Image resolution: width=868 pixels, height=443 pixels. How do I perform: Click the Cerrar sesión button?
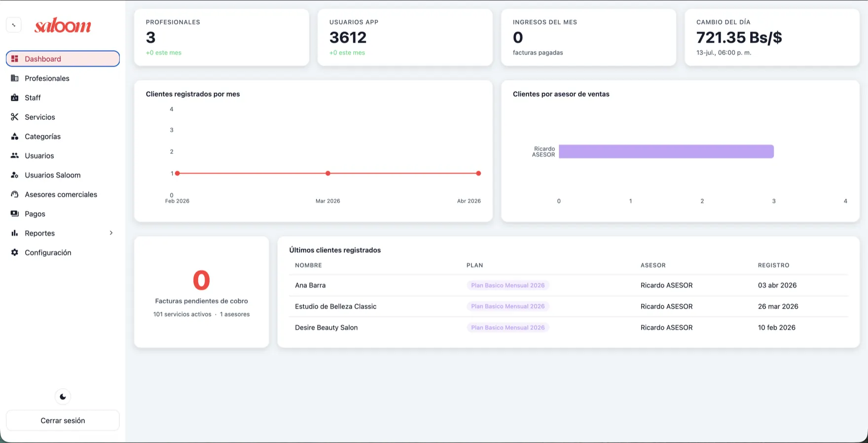63,420
